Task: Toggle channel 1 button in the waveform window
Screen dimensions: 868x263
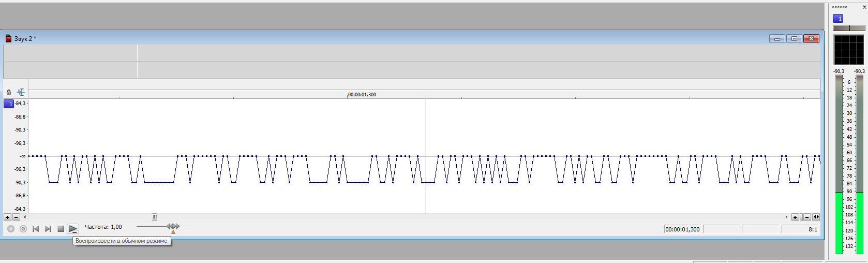Action: [9, 104]
